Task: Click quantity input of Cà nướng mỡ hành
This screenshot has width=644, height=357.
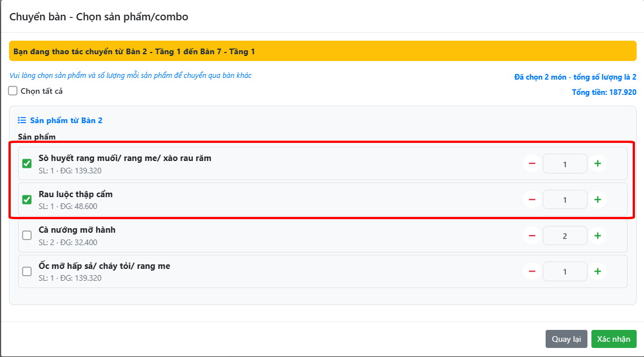Action: [565, 236]
